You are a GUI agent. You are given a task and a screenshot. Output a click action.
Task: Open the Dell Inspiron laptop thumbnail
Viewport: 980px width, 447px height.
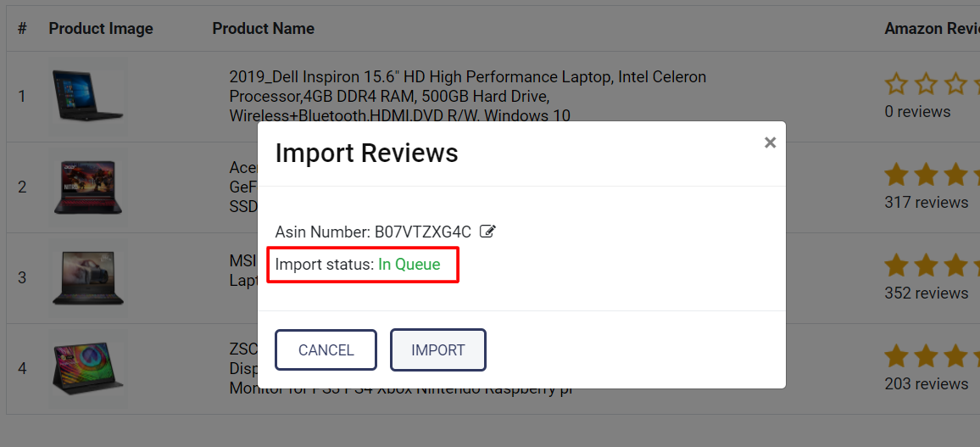[87, 96]
